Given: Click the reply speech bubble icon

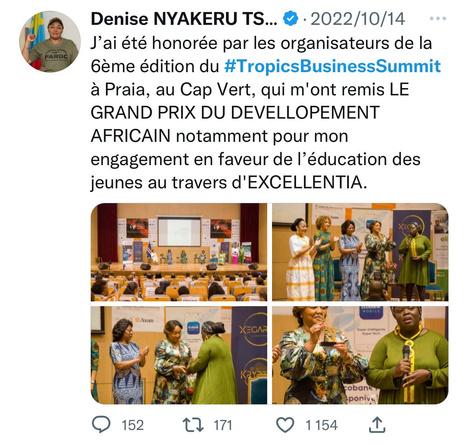Looking at the screenshot, I should 101,425.
